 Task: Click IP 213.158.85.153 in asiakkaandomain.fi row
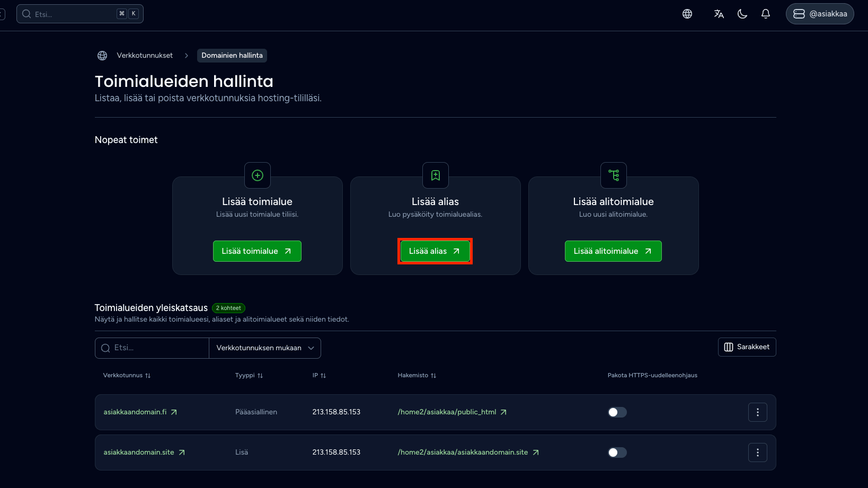point(336,412)
